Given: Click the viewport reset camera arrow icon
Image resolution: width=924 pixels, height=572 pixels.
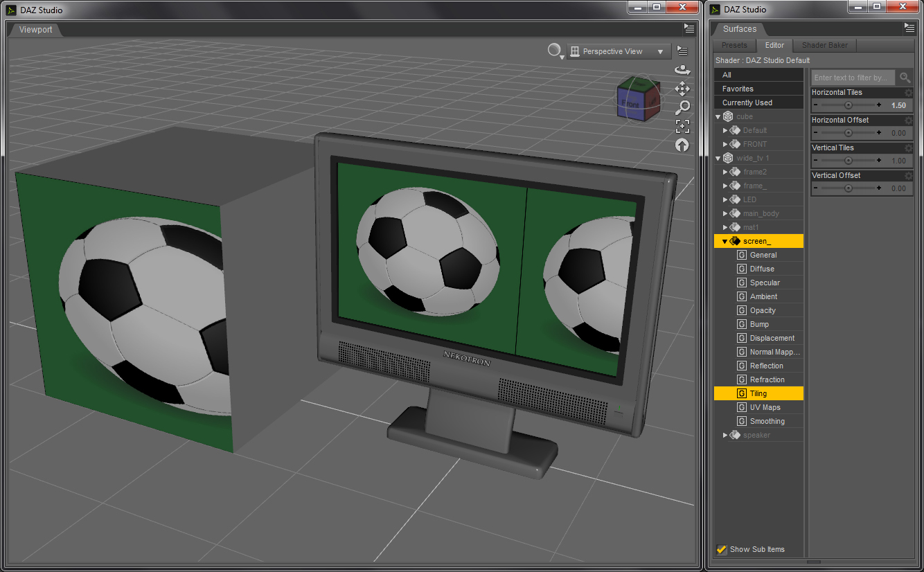Looking at the screenshot, I should (x=682, y=145).
